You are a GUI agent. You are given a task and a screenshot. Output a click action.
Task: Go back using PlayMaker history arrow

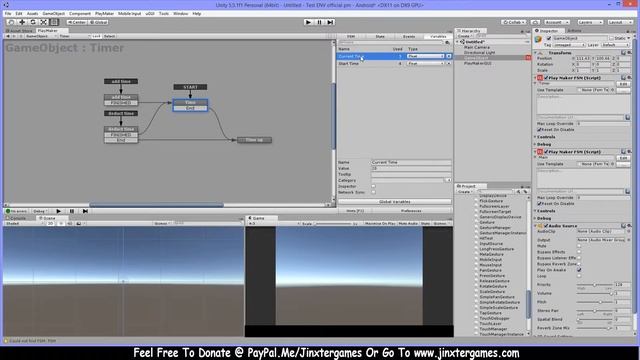7,36
